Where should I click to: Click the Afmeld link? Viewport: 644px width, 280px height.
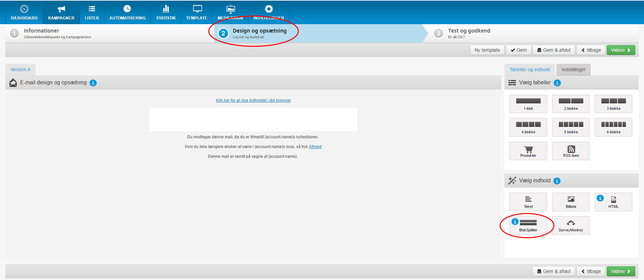coord(315,147)
